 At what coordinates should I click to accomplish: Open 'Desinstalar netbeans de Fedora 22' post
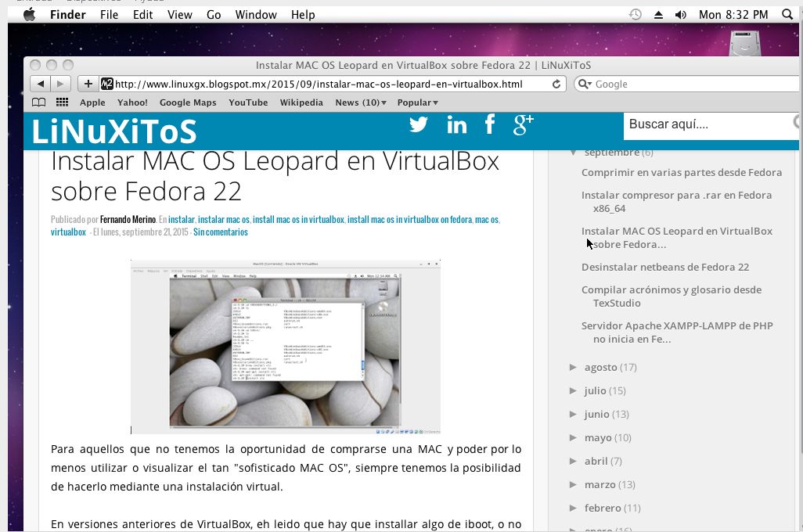[x=665, y=268]
